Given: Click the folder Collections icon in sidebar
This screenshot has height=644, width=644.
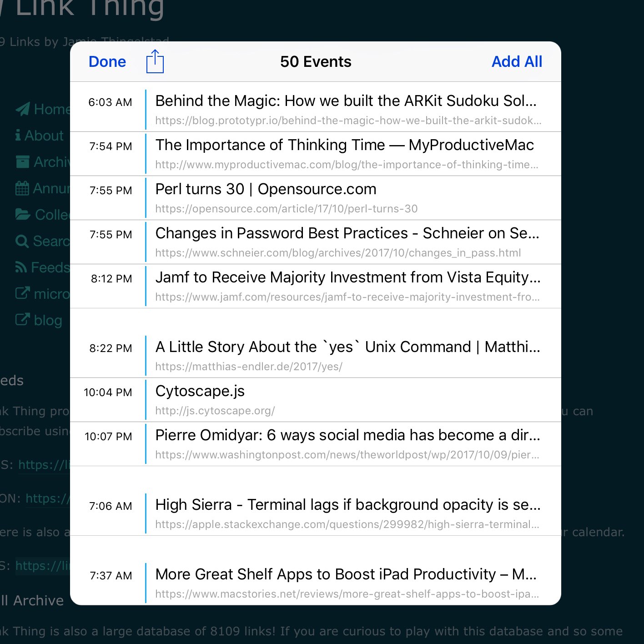Looking at the screenshot, I should pyautogui.click(x=23, y=215).
